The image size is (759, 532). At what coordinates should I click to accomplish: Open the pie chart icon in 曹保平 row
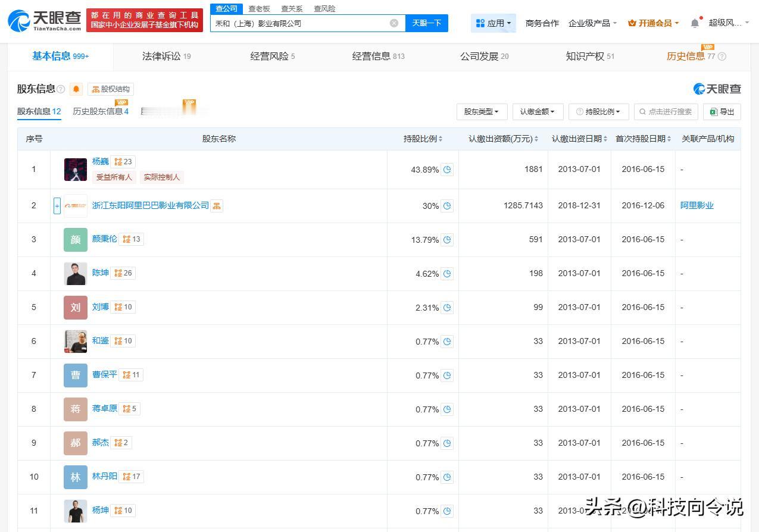pos(447,375)
